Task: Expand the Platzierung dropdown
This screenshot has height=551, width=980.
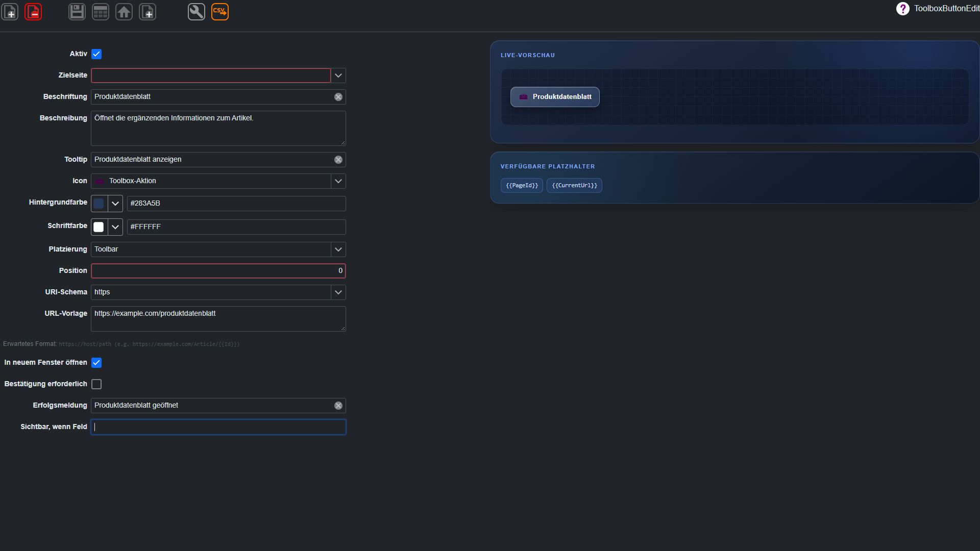Action: 338,249
